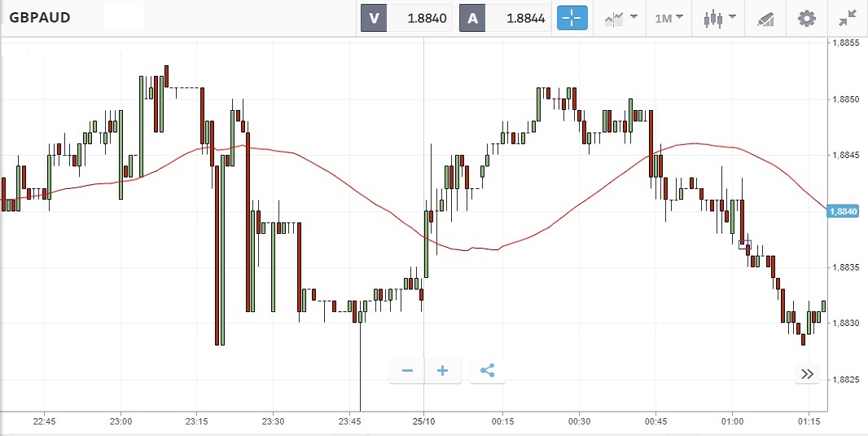Click the 23:45 label on time axis

(349, 421)
